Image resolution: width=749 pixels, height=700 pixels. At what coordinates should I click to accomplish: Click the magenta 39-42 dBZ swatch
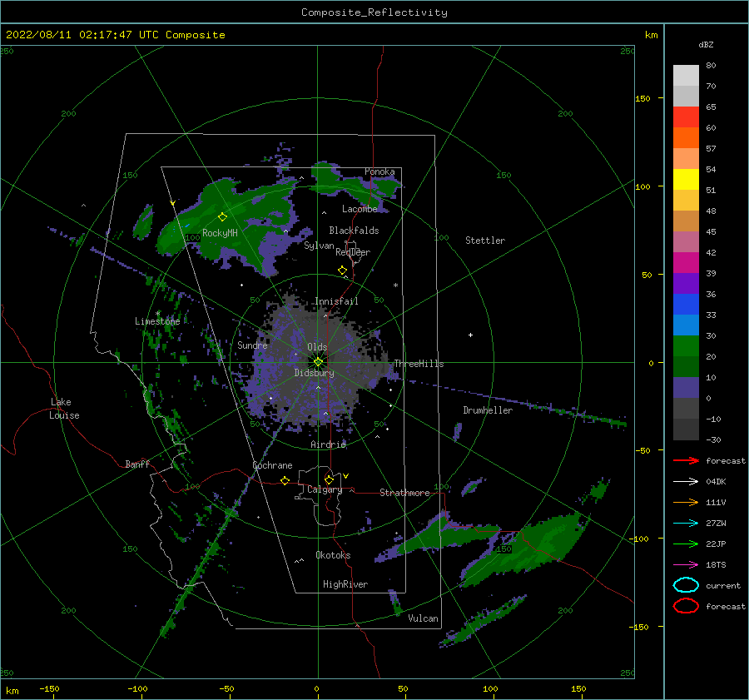tap(686, 263)
